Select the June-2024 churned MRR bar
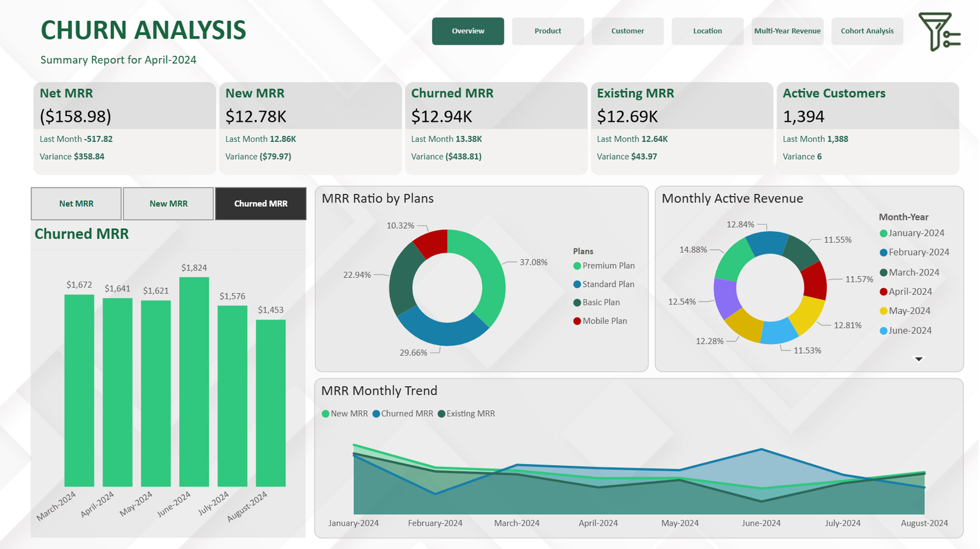This screenshot has width=980, height=549. [x=194, y=382]
